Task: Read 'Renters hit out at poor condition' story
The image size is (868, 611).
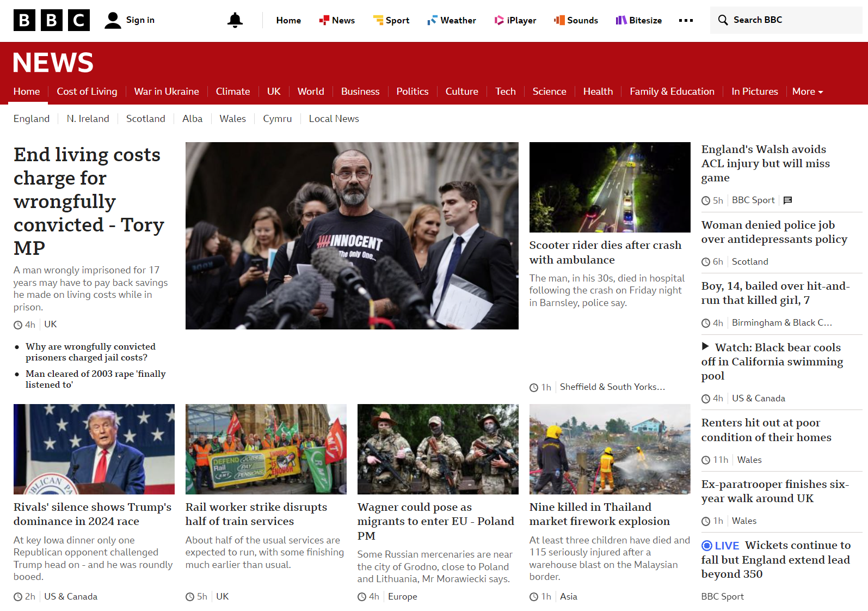Action: click(766, 430)
